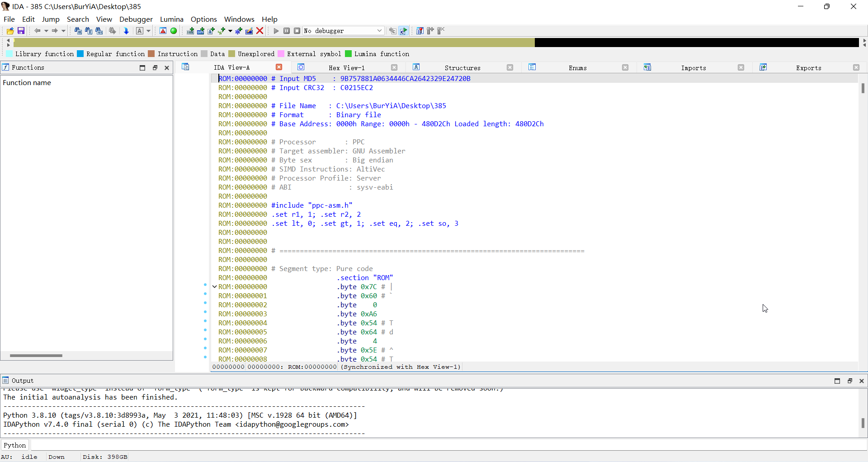The height and width of the screenshot is (462, 868).
Task: Open the No debugger dropdown
Action: 379,31
